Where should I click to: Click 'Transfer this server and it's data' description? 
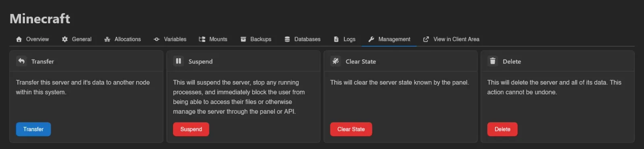pos(83,87)
